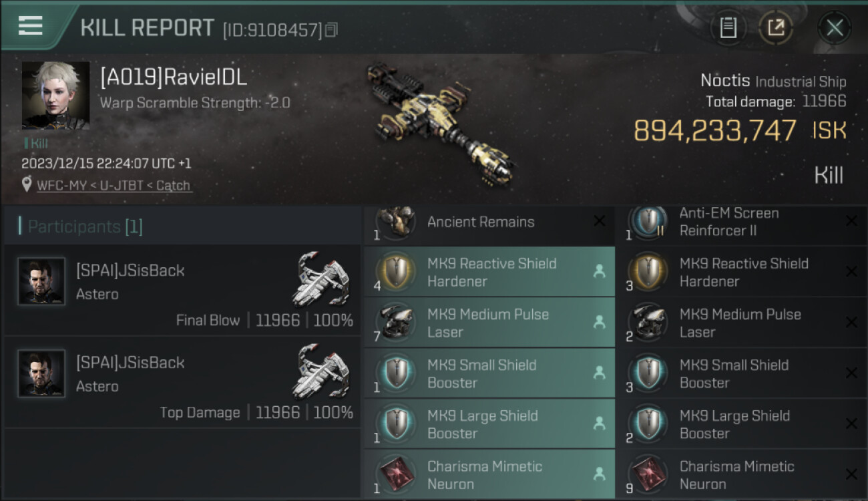Viewport: 868px width, 501px height.
Task: Click dropped MK9 Large Shield Booster icon
Action: pos(395,424)
